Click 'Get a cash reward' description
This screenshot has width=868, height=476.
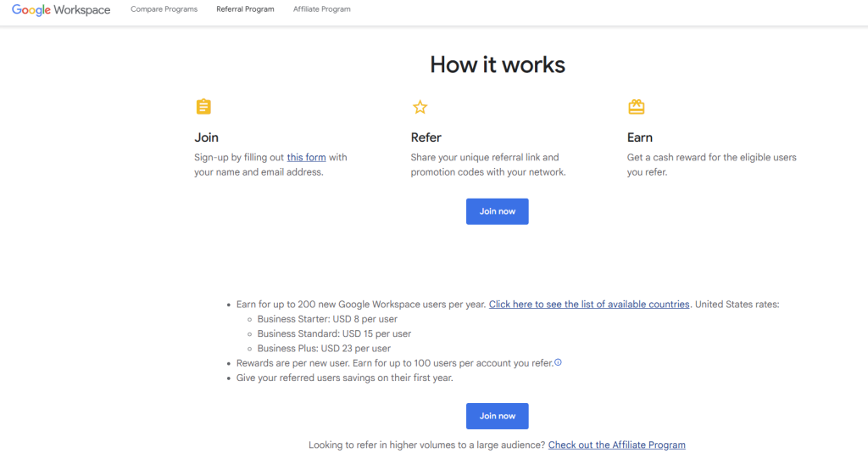click(712, 165)
